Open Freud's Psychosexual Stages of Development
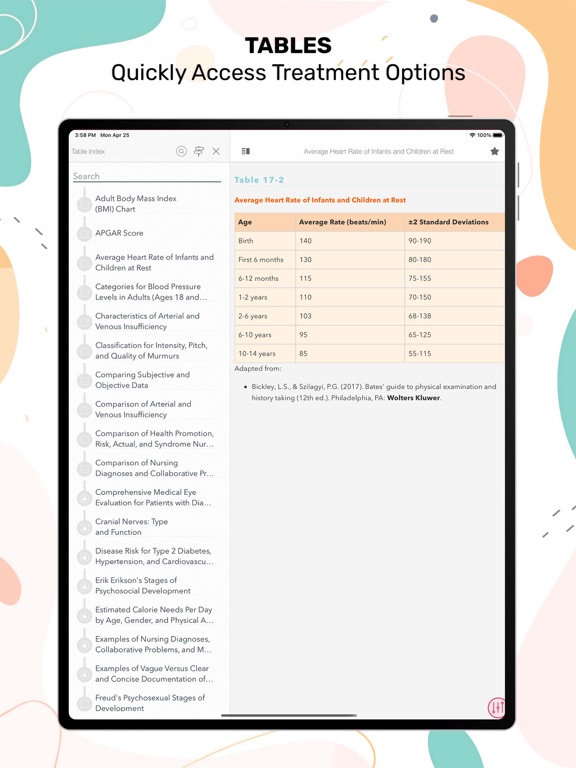Viewport: 576px width, 768px height. point(150,703)
